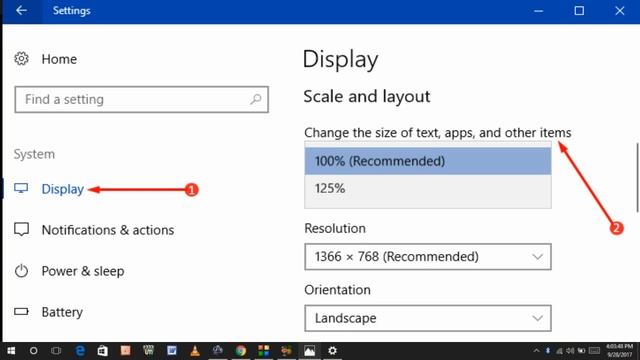Click the search magnifier in Find a setting

click(x=256, y=99)
